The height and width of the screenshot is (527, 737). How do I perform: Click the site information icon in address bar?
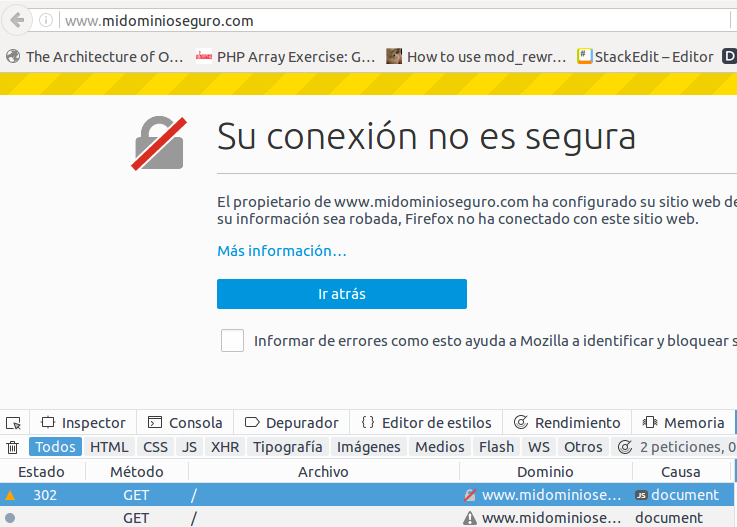click(x=47, y=20)
